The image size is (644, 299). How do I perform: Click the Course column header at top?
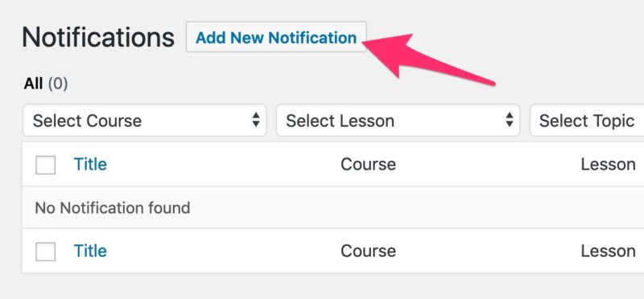(x=368, y=165)
